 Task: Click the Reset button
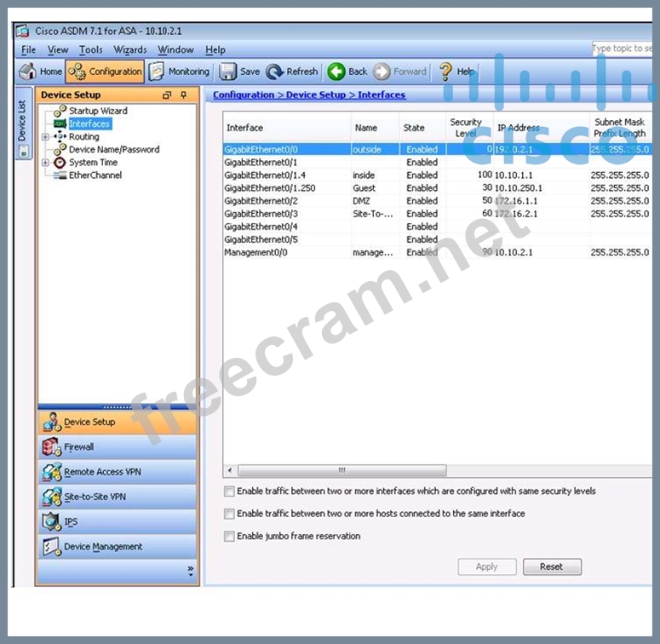(551, 566)
